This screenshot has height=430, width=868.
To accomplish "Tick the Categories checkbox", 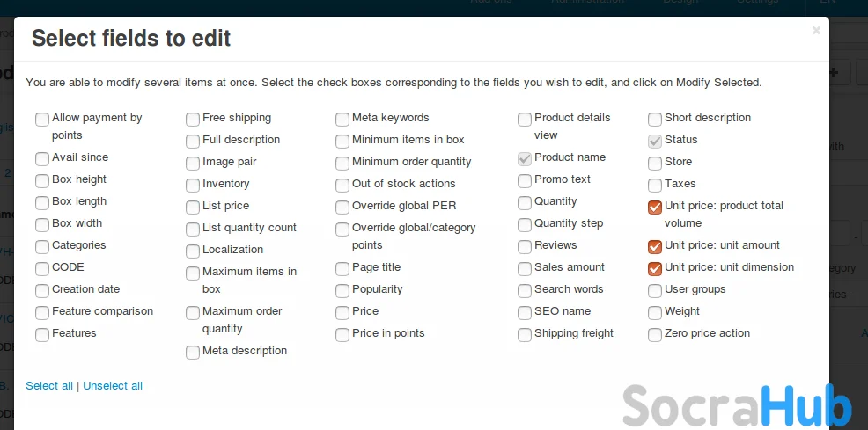I will pyautogui.click(x=42, y=247).
